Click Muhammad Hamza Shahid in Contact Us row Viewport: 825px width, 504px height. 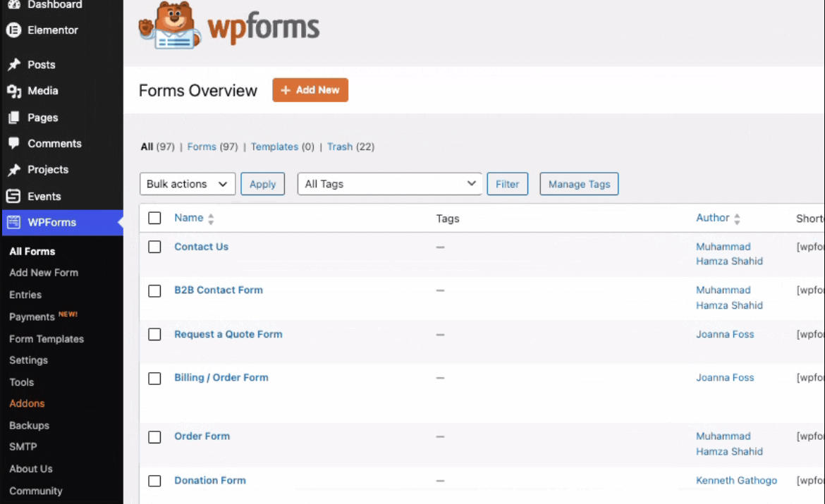(x=728, y=254)
